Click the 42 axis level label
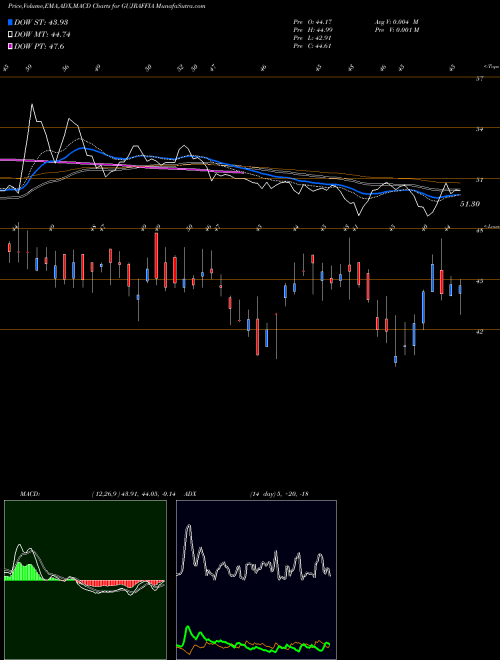Screen dimensions: 500x660 pyautogui.click(x=479, y=332)
